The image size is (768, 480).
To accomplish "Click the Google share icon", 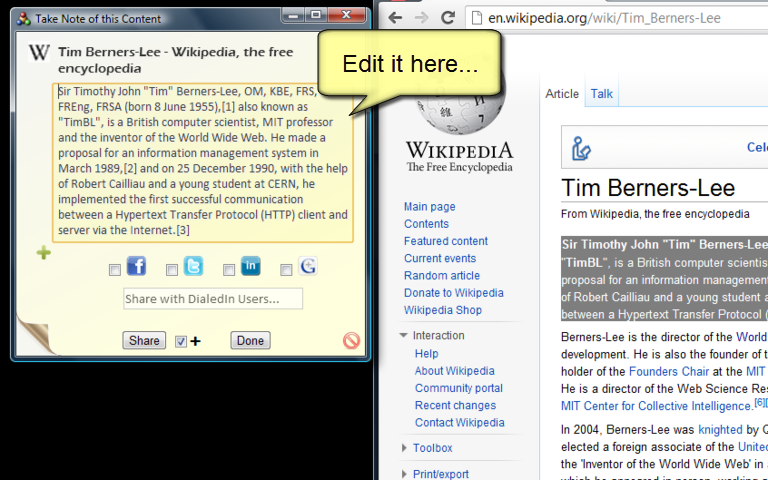I will click(x=308, y=266).
